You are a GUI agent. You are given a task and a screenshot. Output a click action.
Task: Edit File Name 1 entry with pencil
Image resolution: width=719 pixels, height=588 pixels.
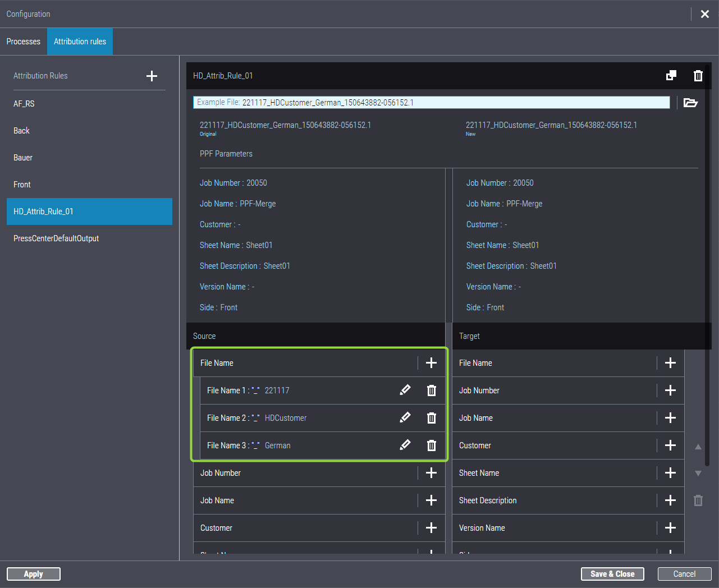click(405, 391)
